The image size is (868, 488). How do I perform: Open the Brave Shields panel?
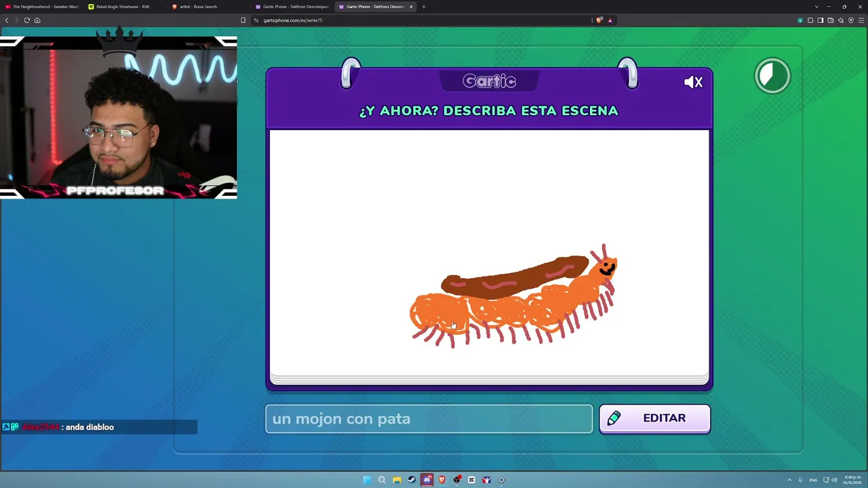pos(599,20)
